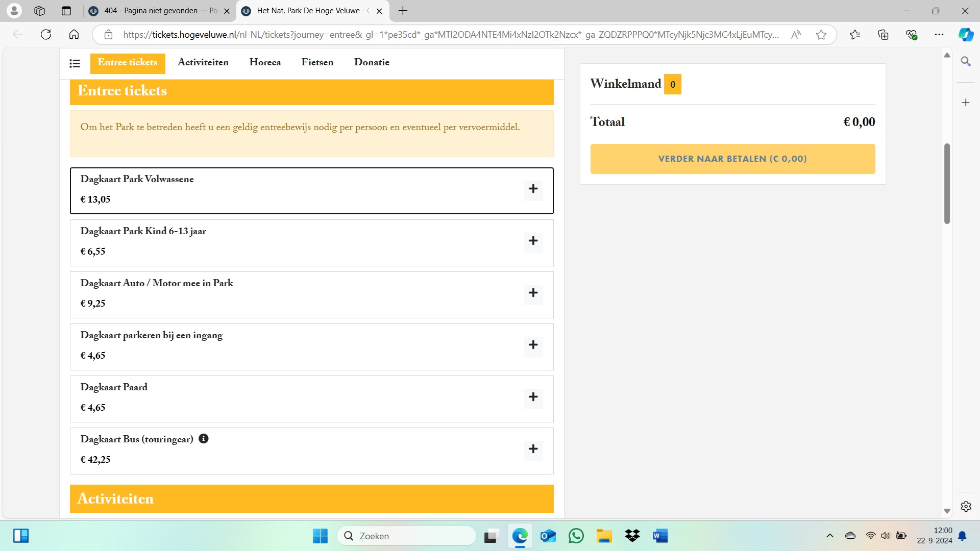The height and width of the screenshot is (551, 980).
Task: Add a Dagkaart Paard ticket
Action: [533, 397]
